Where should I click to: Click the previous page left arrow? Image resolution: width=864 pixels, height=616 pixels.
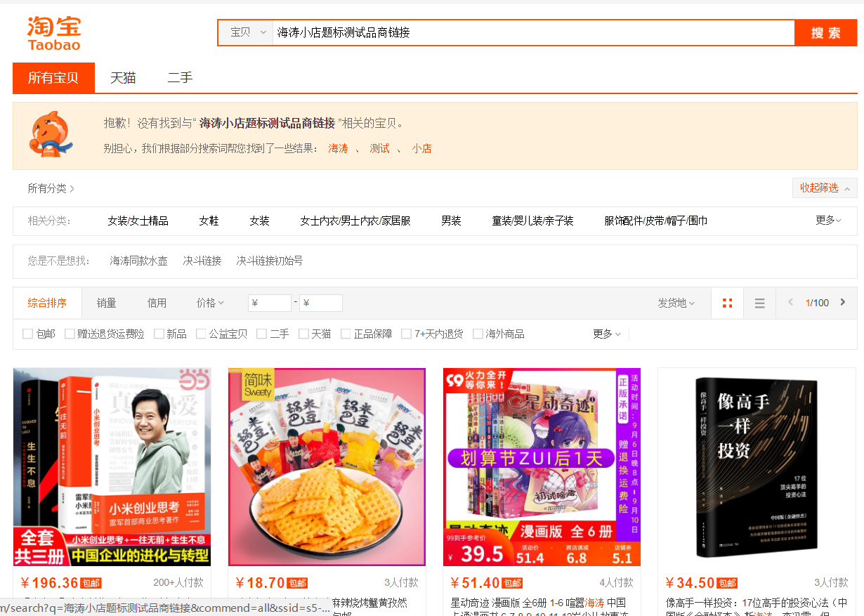click(x=792, y=302)
